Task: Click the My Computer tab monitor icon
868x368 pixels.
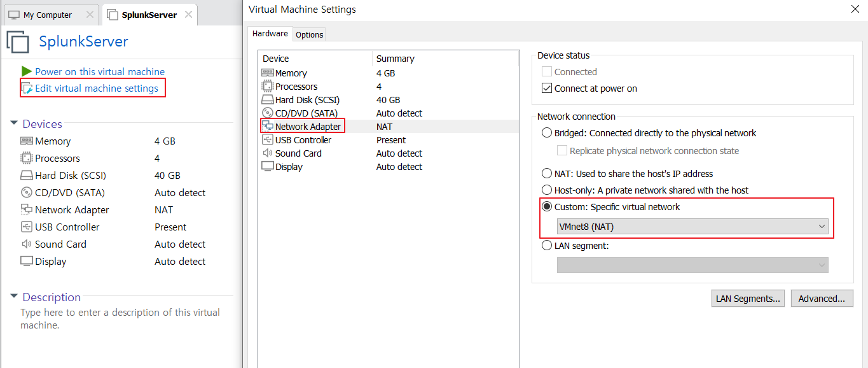Action: point(14,15)
